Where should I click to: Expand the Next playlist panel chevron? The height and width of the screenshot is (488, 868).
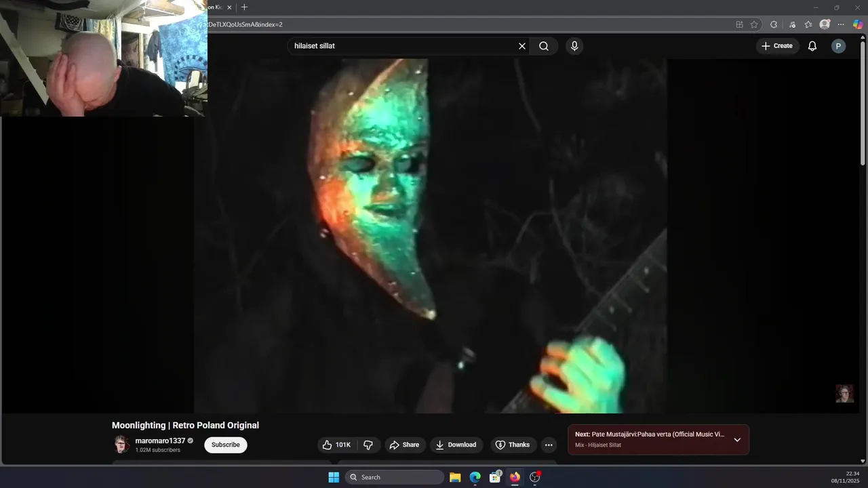click(x=737, y=439)
